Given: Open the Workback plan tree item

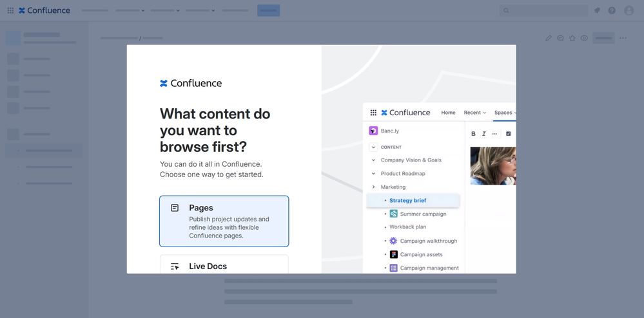Looking at the screenshot, I should click(x=408, y=227).
